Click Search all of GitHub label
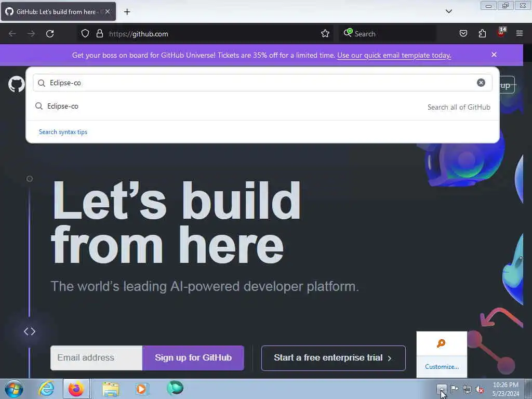Image resolution: width=532 pixels, height=399 pixels. coord(459,107)
